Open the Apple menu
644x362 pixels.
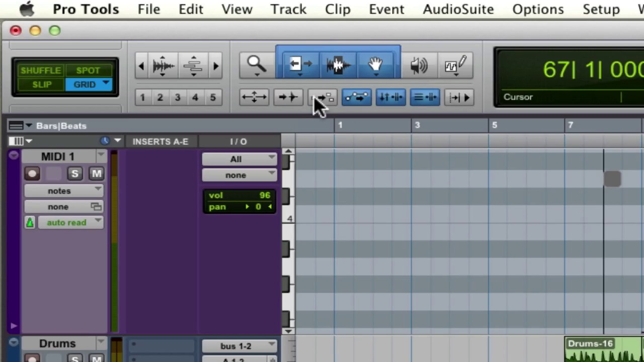coord(27,9)
